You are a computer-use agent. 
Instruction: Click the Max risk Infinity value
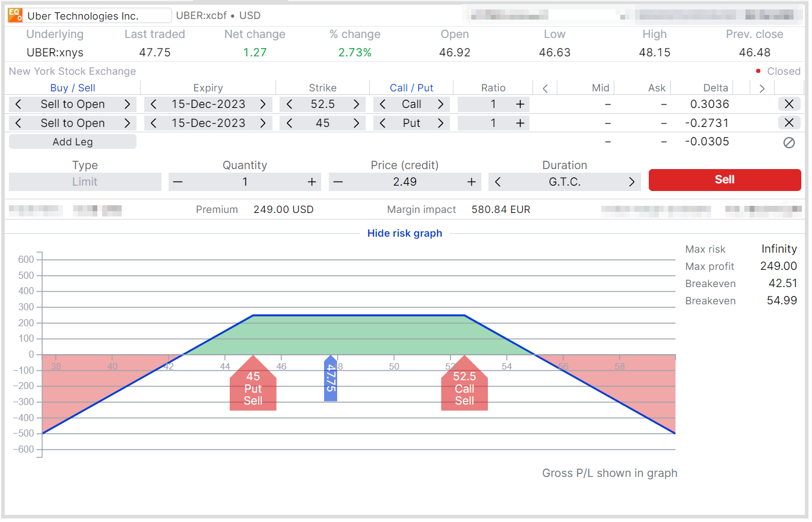click(x=779, y=249)
